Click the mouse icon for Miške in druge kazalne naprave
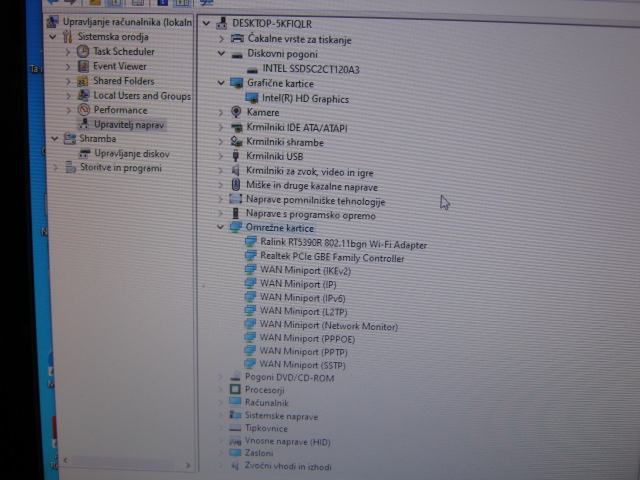The height and width of the screenshot is (480, 640). [236, 185]
